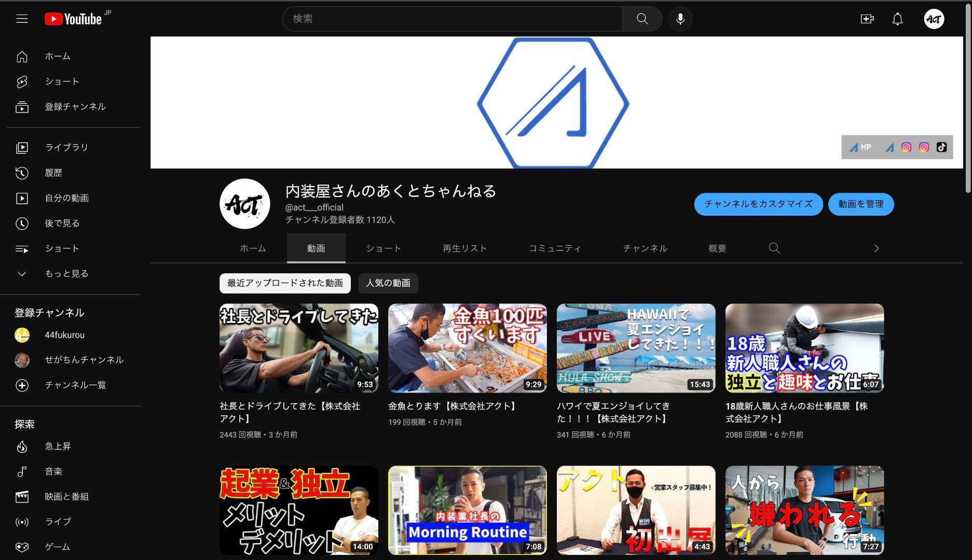Expand もっと見る in the sidebar
This screenshot has width=972, height=560.
point(70,274)
